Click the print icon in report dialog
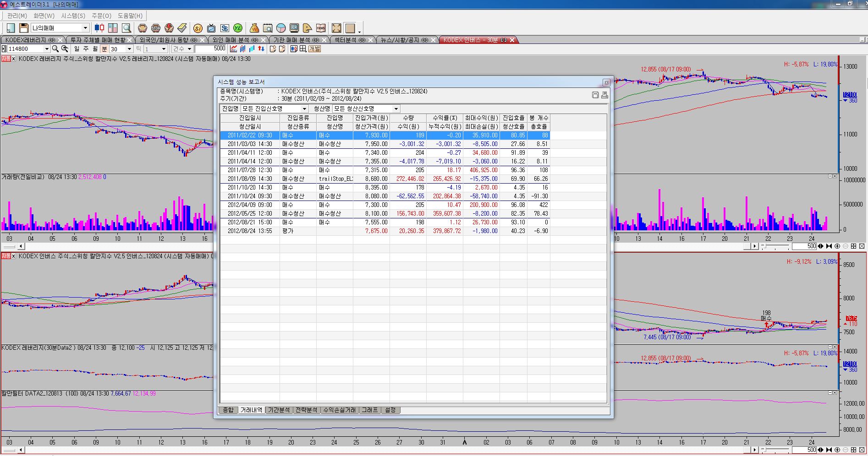The width and height of the screenshot is (868, 456). pos(604,95)
